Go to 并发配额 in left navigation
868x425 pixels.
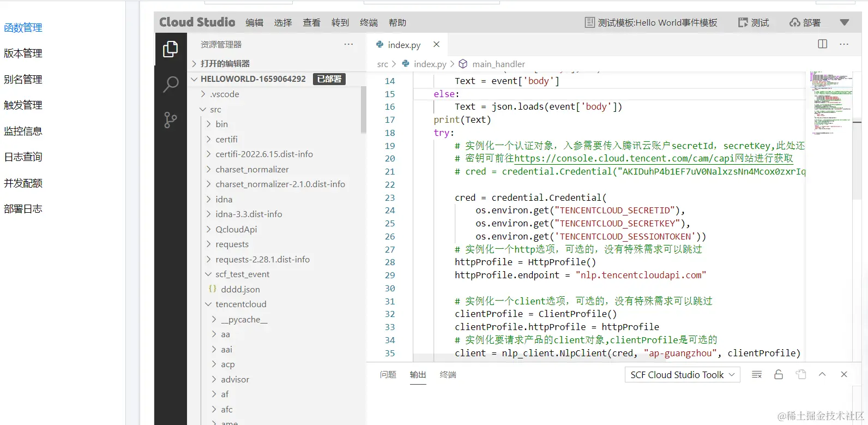coord(23,183)
